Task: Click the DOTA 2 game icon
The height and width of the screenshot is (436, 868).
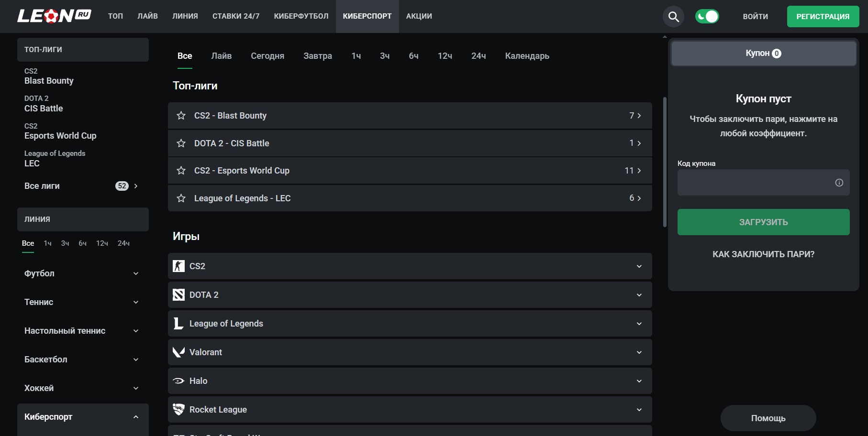Action: (x=178, y=295)
